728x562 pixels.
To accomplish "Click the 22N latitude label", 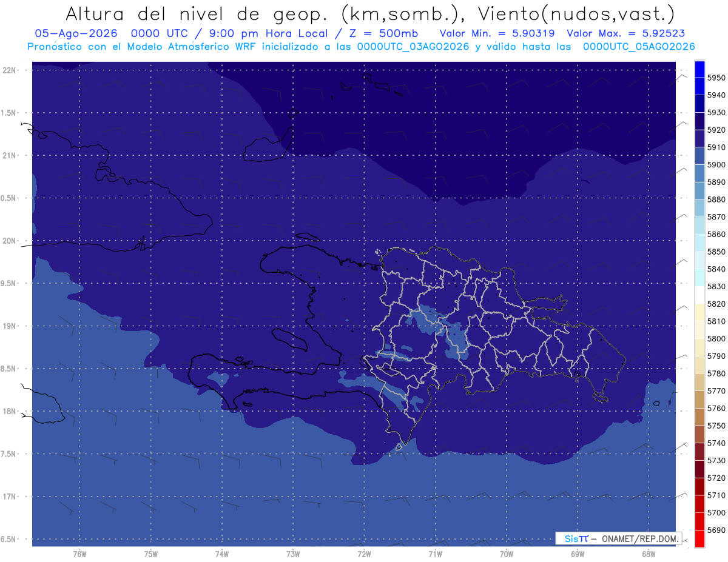I will pos(9,70).
